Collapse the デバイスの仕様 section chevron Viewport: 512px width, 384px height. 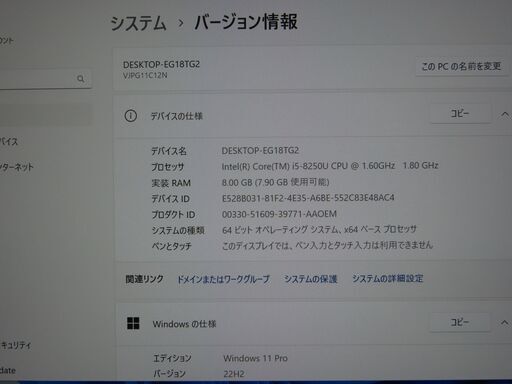point(505,115)
